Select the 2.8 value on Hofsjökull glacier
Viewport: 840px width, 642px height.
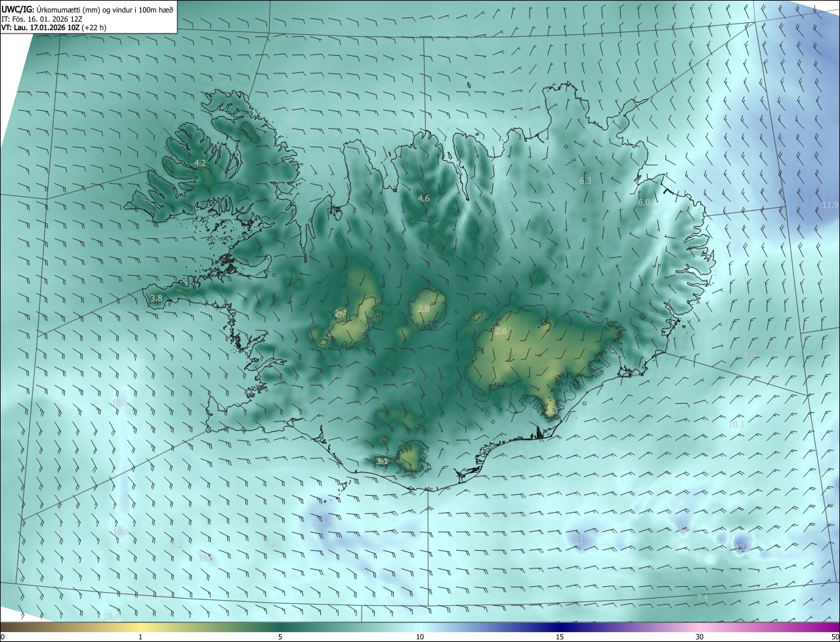[x=423, y=309]
